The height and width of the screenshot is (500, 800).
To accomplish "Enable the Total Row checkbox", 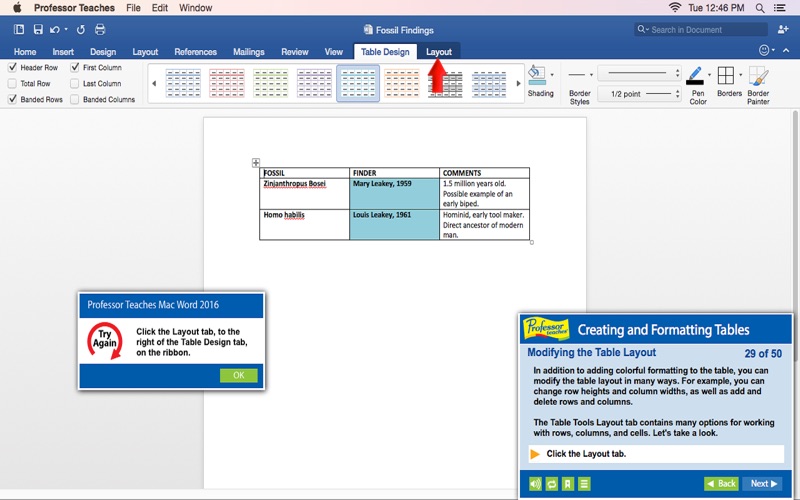I will point(13,83).
